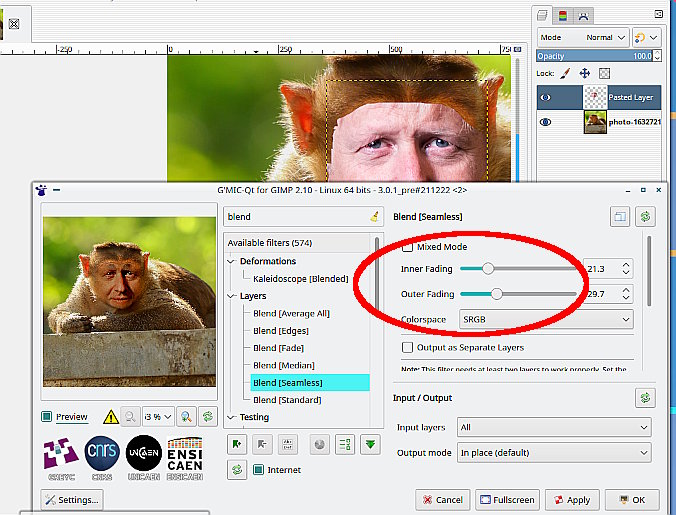Click the lock pixels paintbrush icon
This screenshot has height=515, width=676.
coord(565,73)
